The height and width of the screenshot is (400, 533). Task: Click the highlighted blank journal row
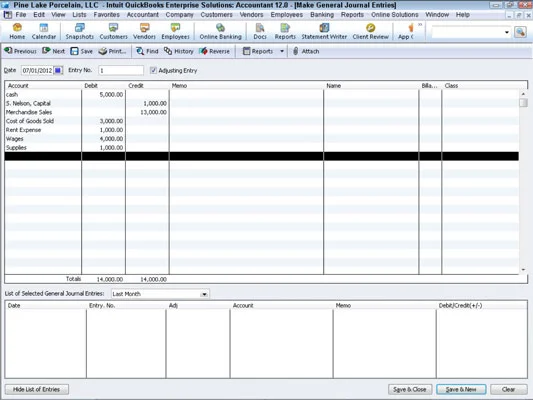(262, 156)
